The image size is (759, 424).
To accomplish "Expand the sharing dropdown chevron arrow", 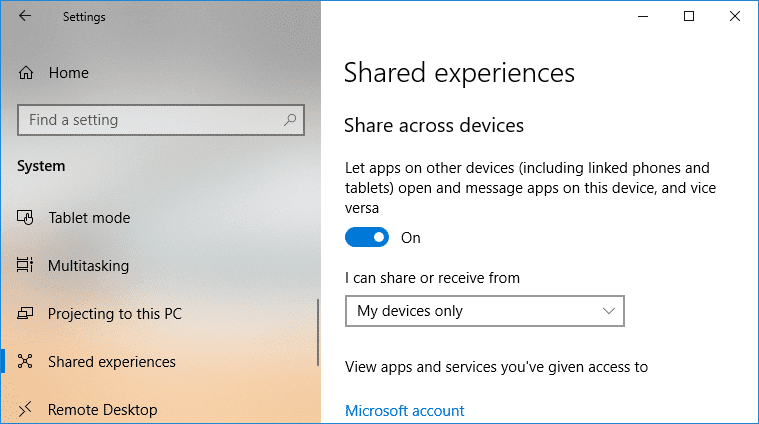I will pyautogui.click(x=609, y=311).
